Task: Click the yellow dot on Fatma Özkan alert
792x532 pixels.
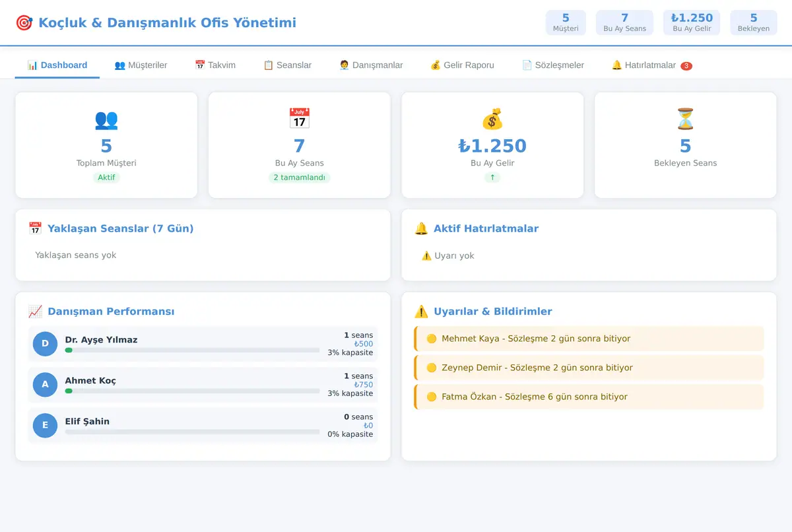Action: [x=432, y=397]
